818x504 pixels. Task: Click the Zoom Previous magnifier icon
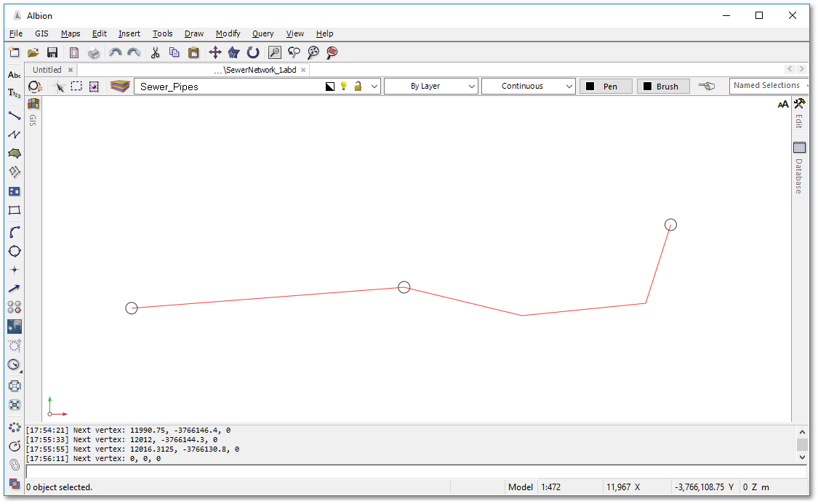coord(294,52)
